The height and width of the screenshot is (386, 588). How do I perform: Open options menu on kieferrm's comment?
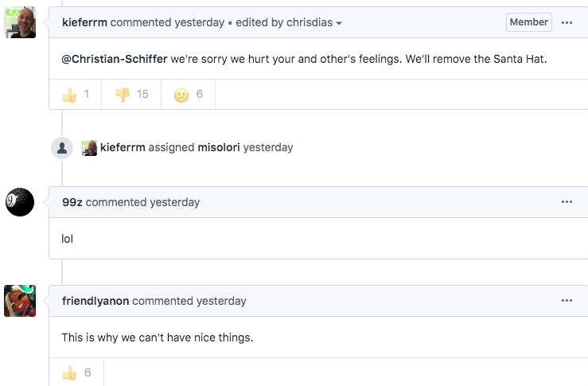(x=567, y=22)
